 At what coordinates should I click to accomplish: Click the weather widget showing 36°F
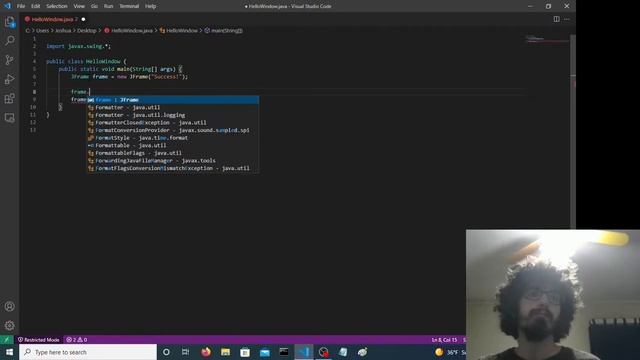450,352
